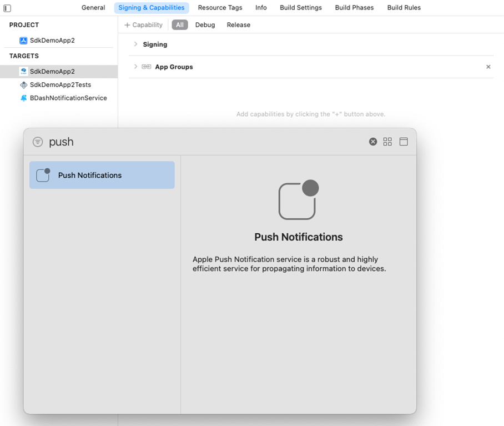Click the App Groups section title
The width and height of the screenshot is (504, 426).
coord(174,67)
